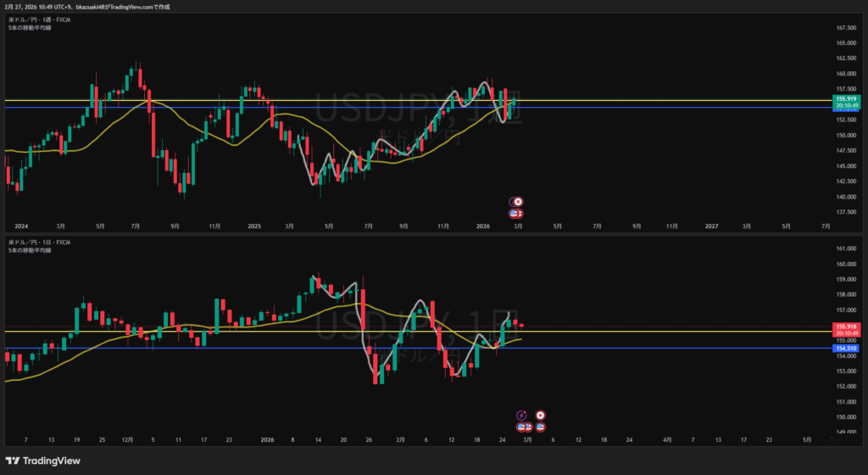Screen dimensions: 868x475
Task: Click the Japan flag event icon on weekly chart
Action: pyautogui.click(x=518, y=202)
